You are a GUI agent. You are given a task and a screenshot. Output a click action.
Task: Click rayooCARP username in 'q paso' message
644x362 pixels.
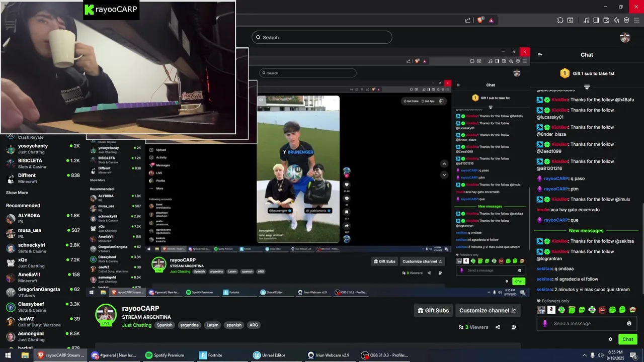click(x=556, y=178)
